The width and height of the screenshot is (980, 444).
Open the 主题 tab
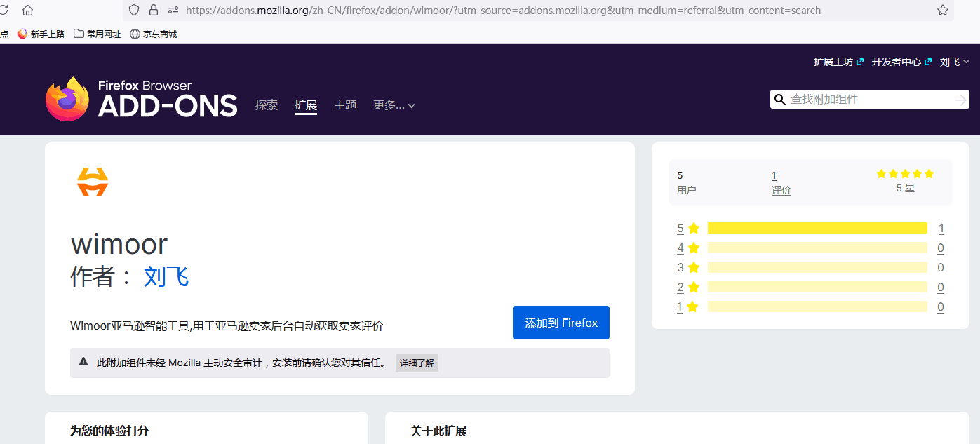click(345, 105)
